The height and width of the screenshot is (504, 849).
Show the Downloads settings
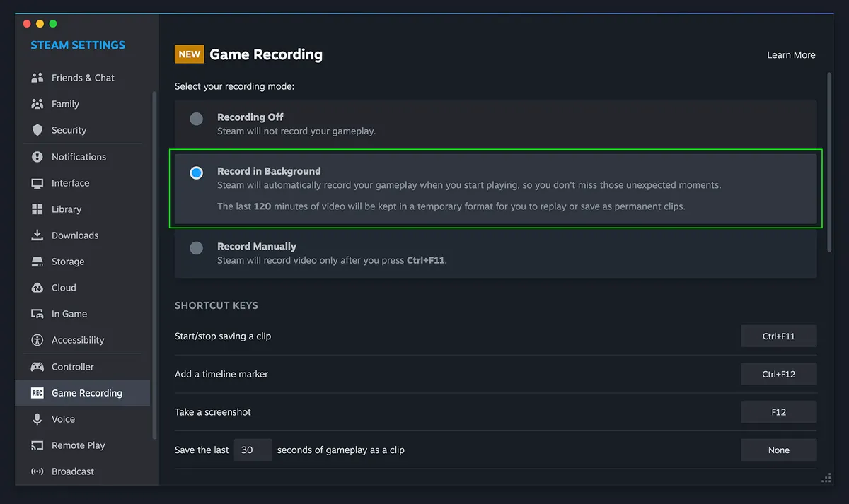pyautogui.click(x=82, y=235)
